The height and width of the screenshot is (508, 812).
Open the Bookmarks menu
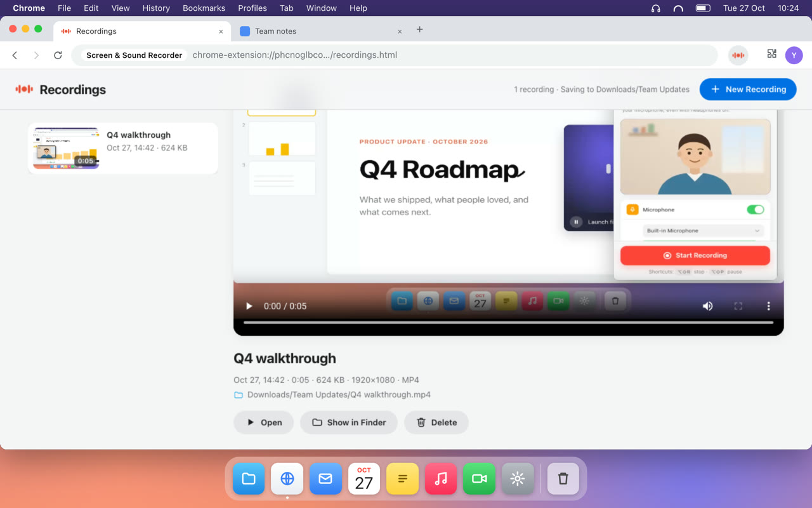pos(204,8)
